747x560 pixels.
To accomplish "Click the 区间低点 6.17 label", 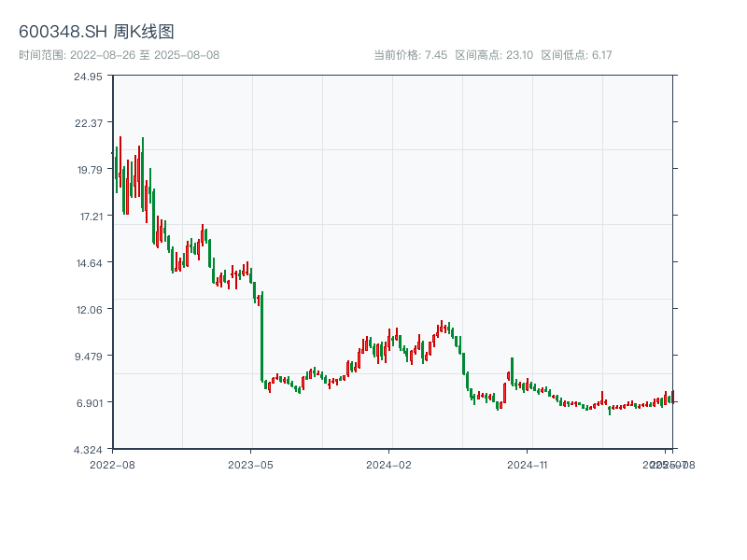I will pyautogui.click(x=576, y=55).
